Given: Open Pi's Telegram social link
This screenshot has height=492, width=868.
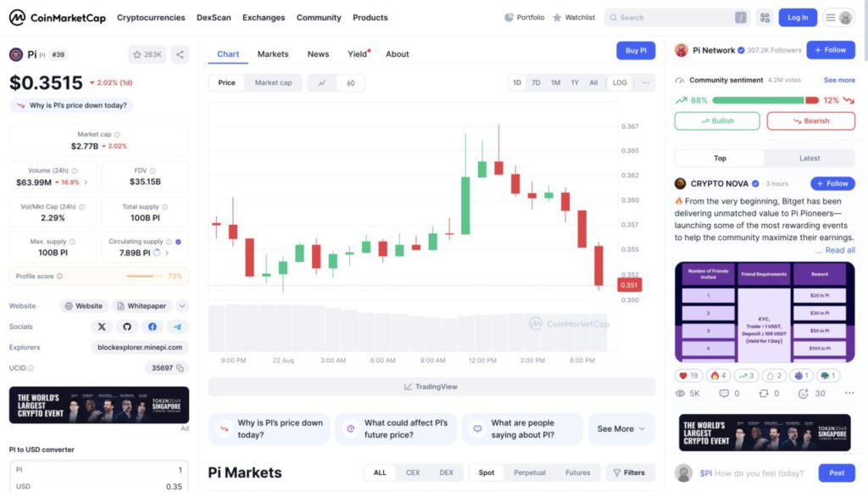Looking at the screenshot, I should 177,327.
